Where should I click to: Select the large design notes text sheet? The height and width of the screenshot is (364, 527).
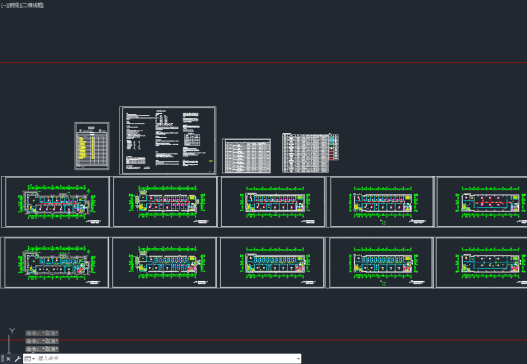point(168,140)
